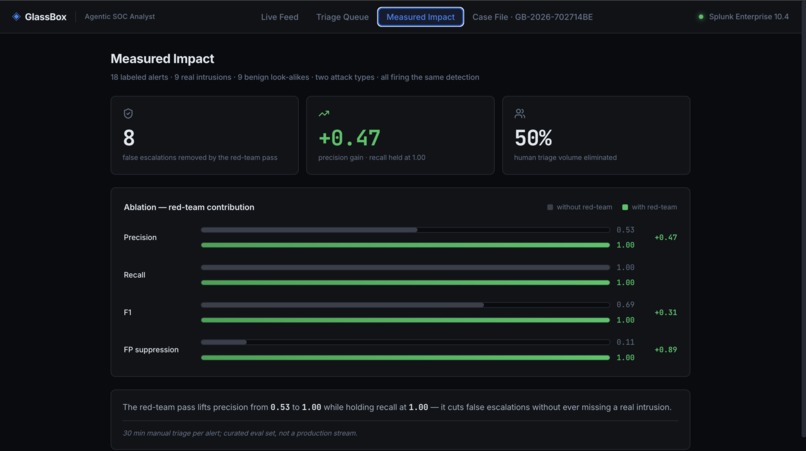Click the green Precision with red-team bar

[x=406, y=245]
